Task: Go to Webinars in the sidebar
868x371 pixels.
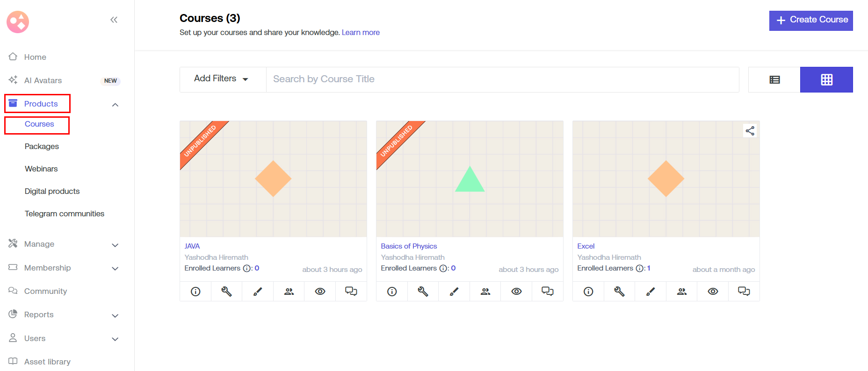Action: 41,169
